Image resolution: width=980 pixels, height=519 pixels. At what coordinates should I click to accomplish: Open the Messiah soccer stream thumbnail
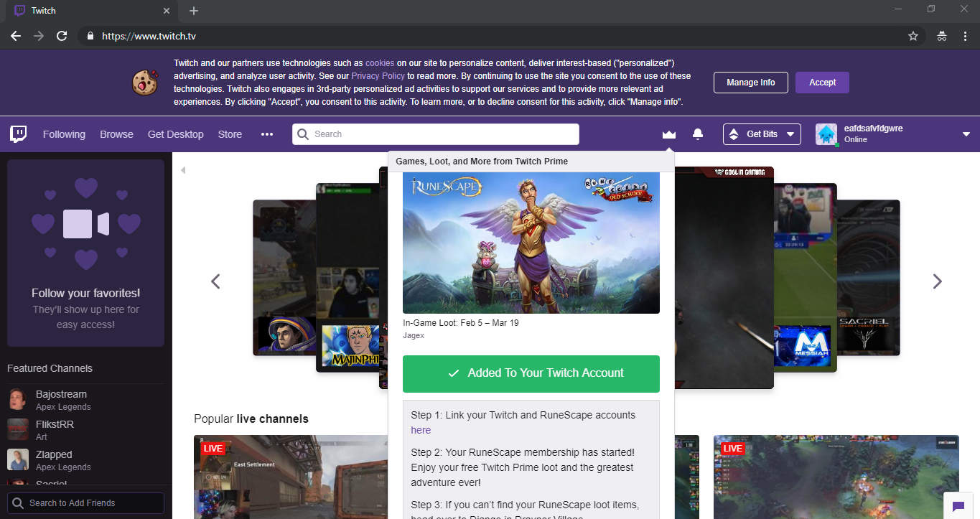805,277
